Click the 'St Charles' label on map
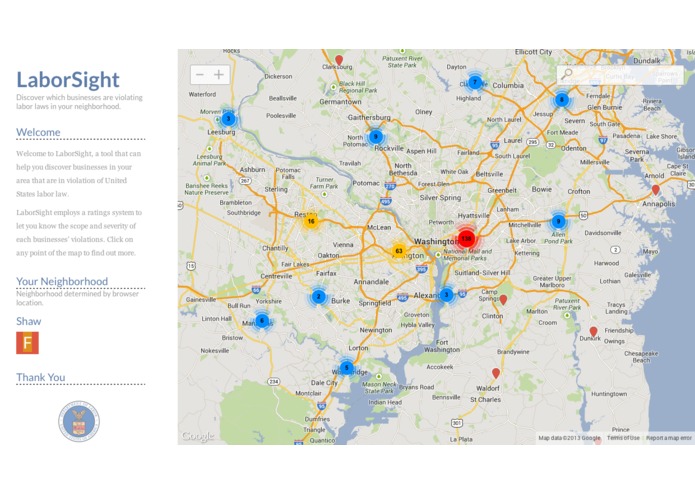Image resolution: width=695 pixels, height=494 pixels. [485, 399]
